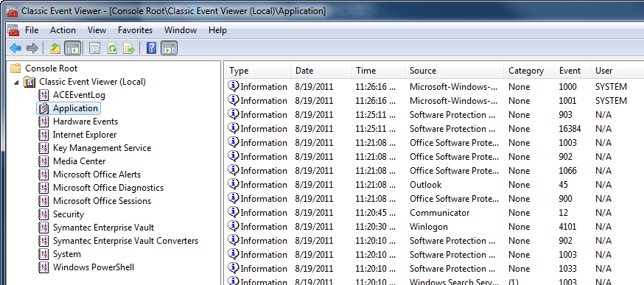Open Microsoft Office Alerts log

click(97, 175)
